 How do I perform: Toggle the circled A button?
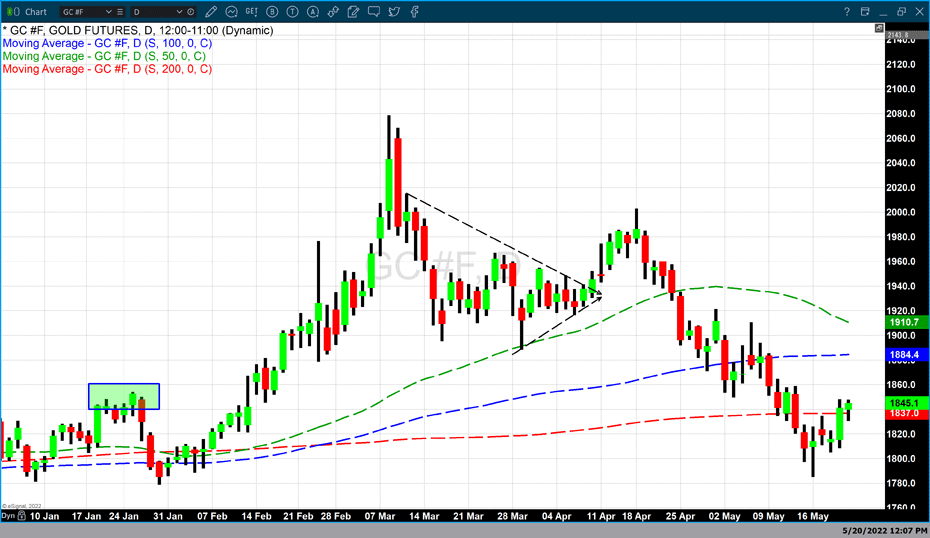313,12
